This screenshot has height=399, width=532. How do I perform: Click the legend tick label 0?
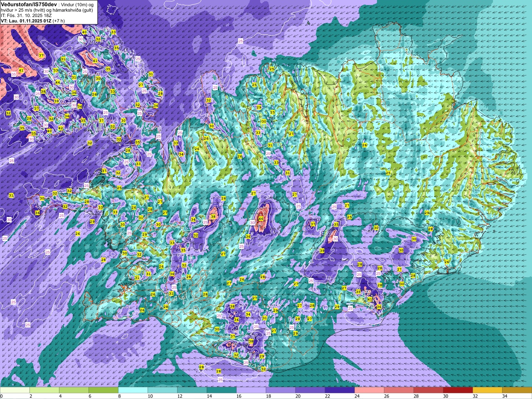coord(2,396)
